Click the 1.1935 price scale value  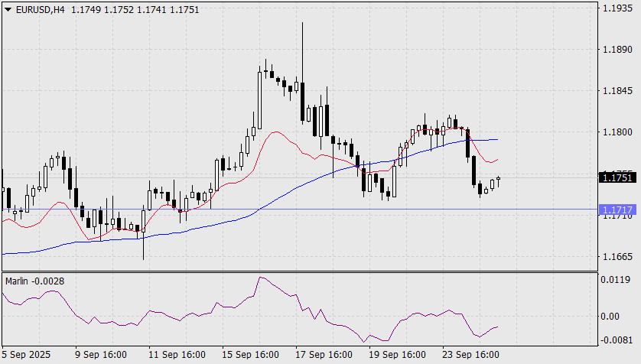point(617,8)
